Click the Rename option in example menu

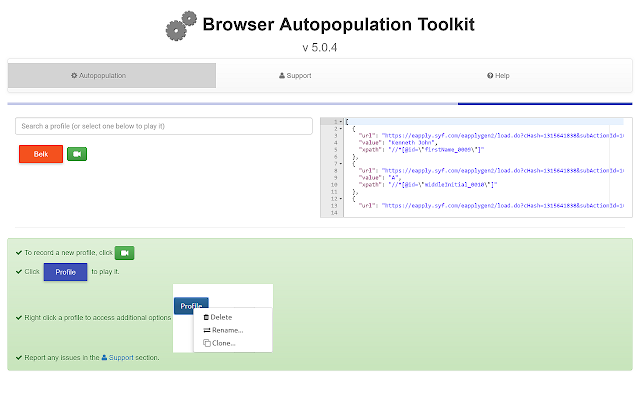point(223,330)
